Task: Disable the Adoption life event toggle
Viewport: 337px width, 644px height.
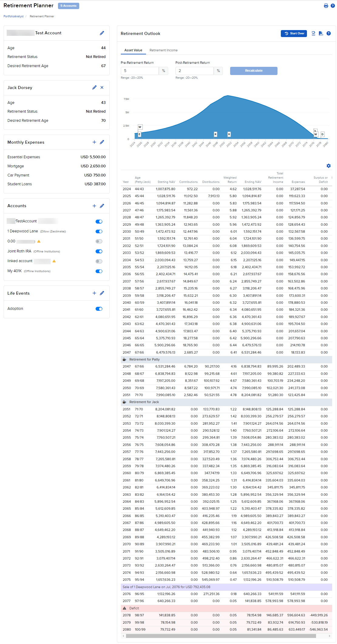Action: [99, 309]
